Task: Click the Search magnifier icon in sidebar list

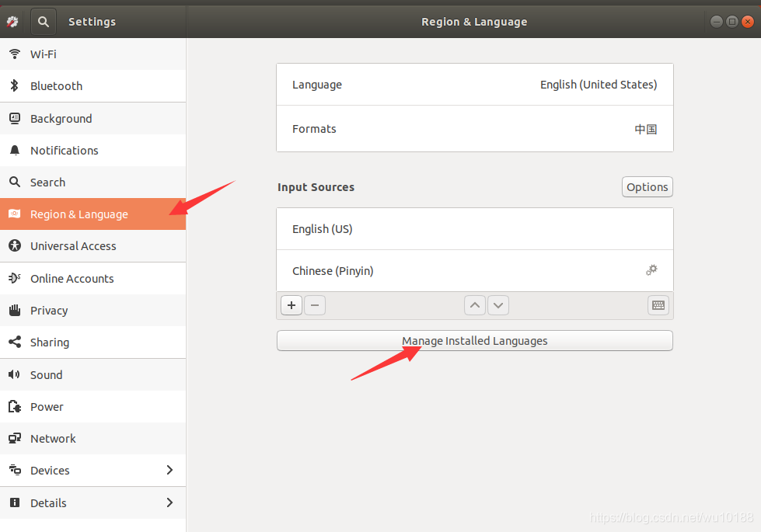Action: 15,182
